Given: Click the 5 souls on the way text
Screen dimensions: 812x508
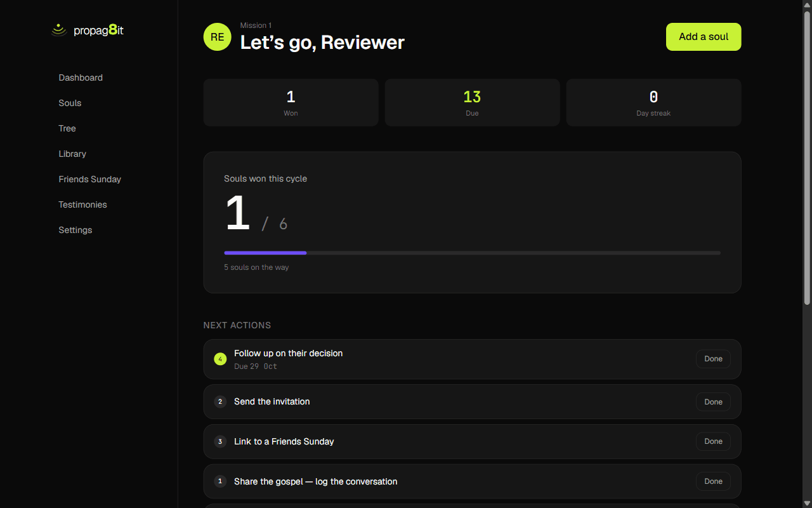Looking at the screenshot, I should coord(256,267).
